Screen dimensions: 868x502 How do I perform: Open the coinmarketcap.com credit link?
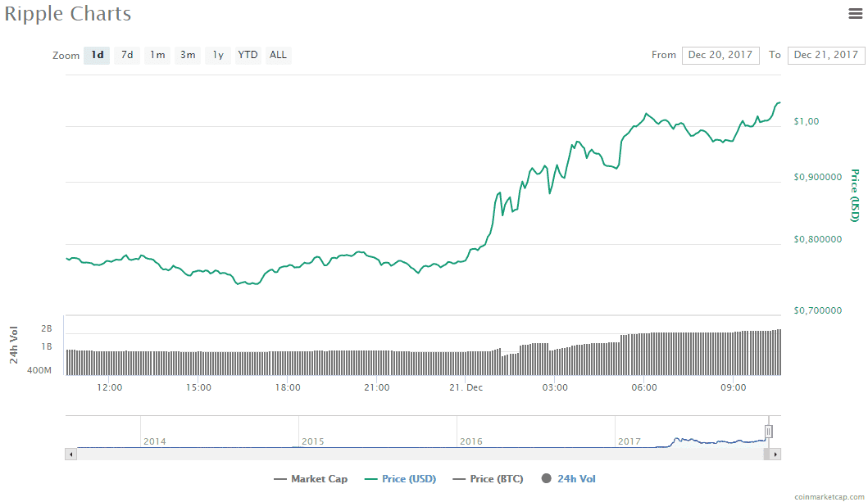[x=829, y=497]
